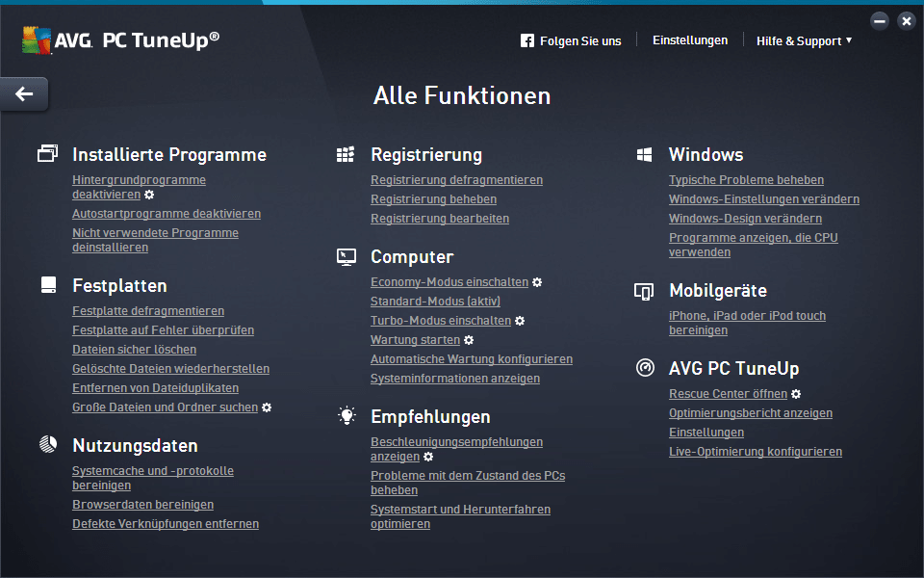The width and height of the screenshot is (924, 578).
Task: Click the Empfehlungen lightbulb icon
Action: point(346,416)
